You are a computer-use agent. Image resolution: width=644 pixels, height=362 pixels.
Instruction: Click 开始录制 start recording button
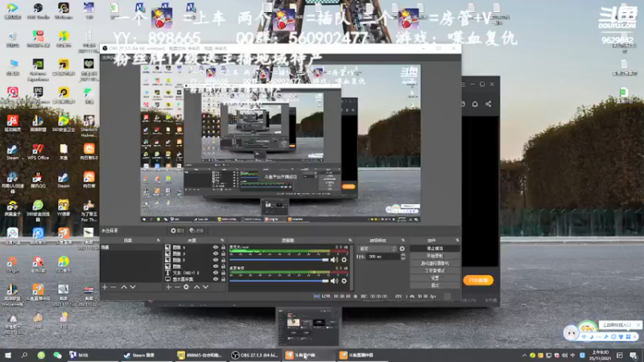point(435,256)
